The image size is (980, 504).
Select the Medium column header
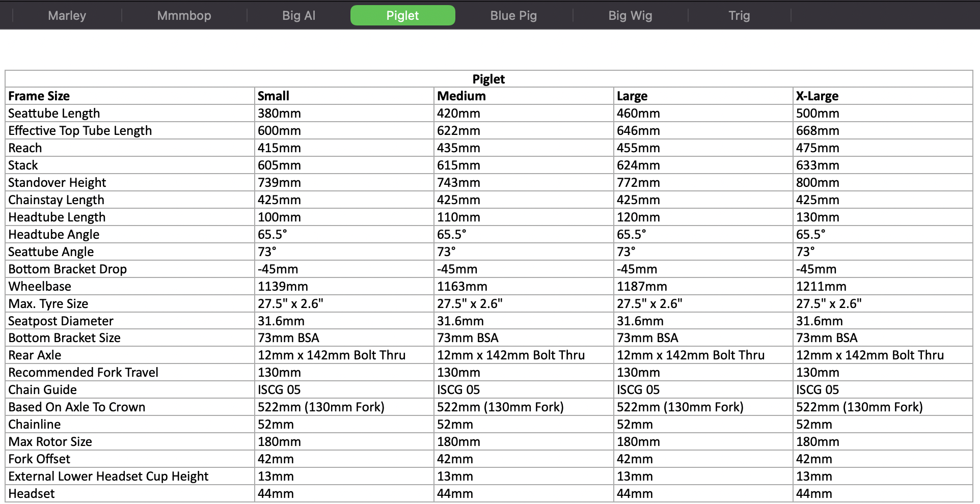pyautogui.click(x=461, y=96)
